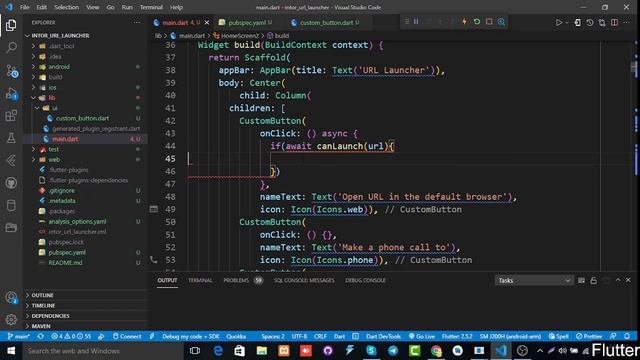Switch to custom_button.dart tab
Image resolution: width=640 pixels, height=360 pixels.
pos(326,22)
